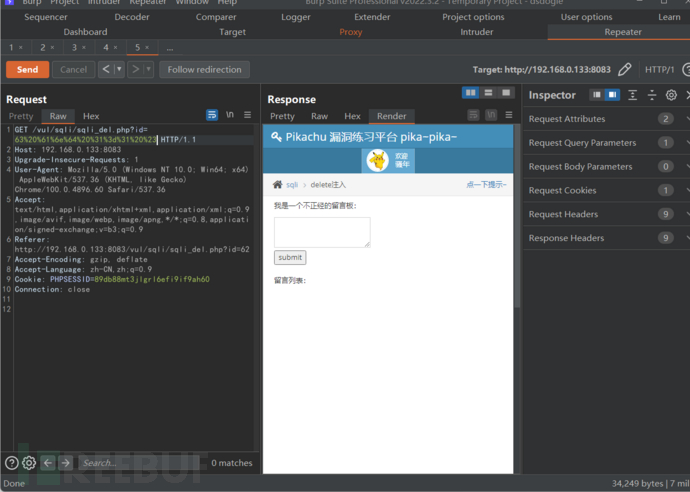Expand all Inspector sections icon

click(x=632, y=95)
